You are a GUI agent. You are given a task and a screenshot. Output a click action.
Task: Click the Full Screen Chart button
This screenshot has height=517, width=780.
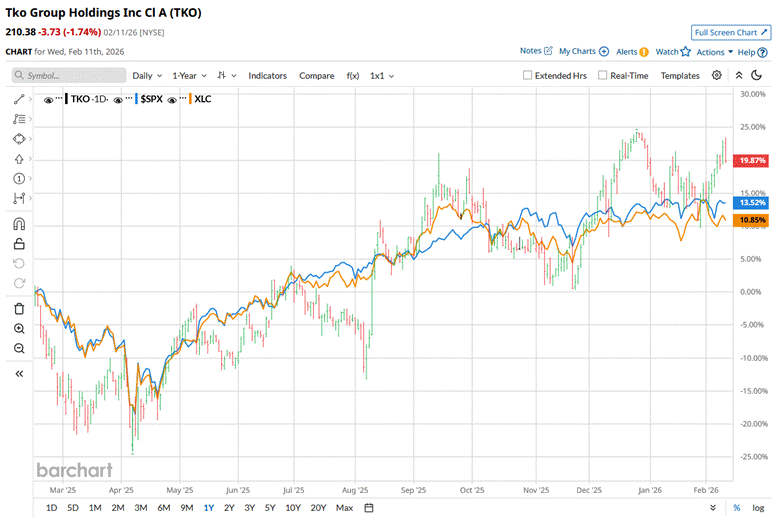click(732, 32)
